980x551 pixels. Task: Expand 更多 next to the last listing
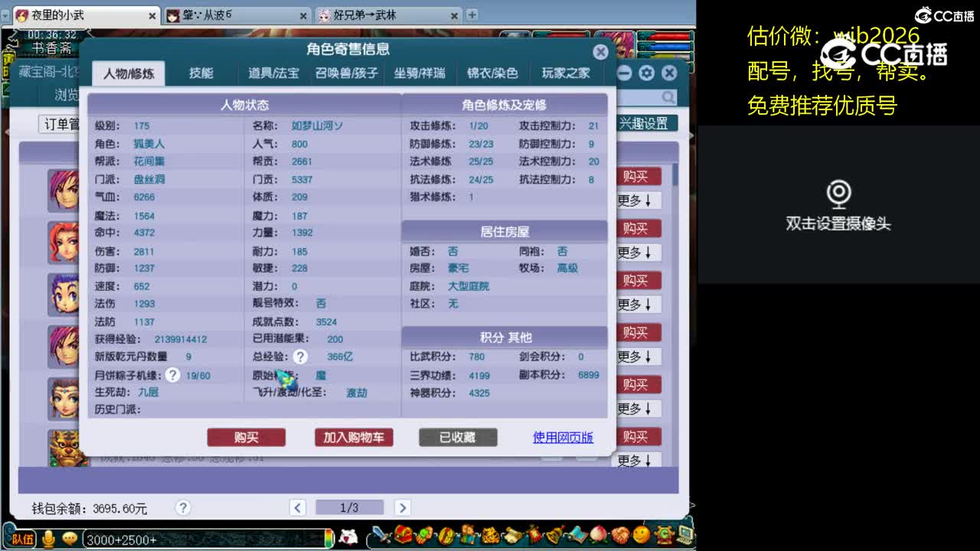639,460
